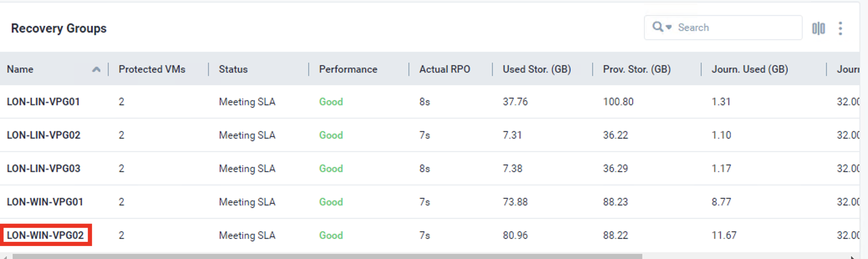This screenshot has width=868, height=259.
Task: Sort by Journ. Used (GB) column
Action: click(x=749, y=69)
